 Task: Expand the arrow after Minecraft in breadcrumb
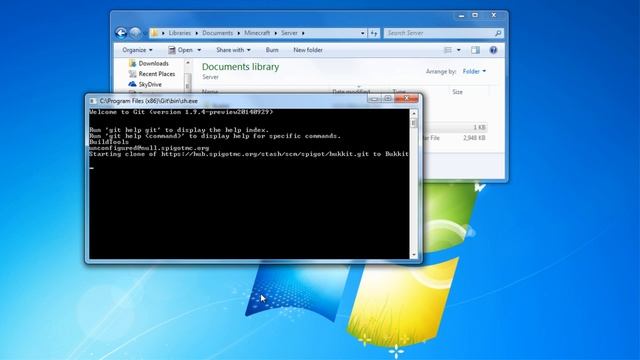276,33
